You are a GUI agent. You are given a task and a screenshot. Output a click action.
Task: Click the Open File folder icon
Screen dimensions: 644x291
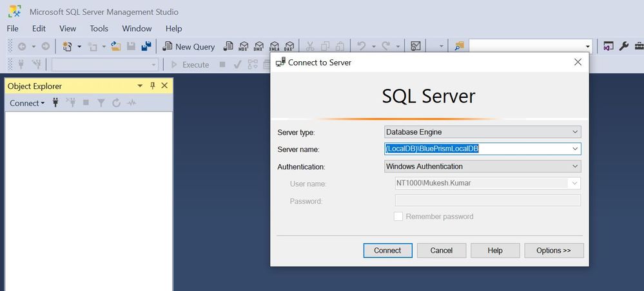[x=116, y=46]
